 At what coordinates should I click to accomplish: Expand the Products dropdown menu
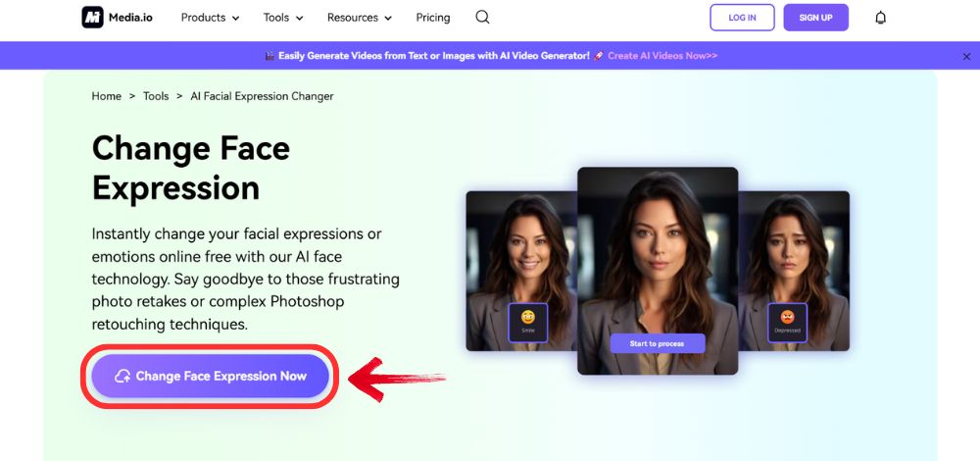pos(210,18)
